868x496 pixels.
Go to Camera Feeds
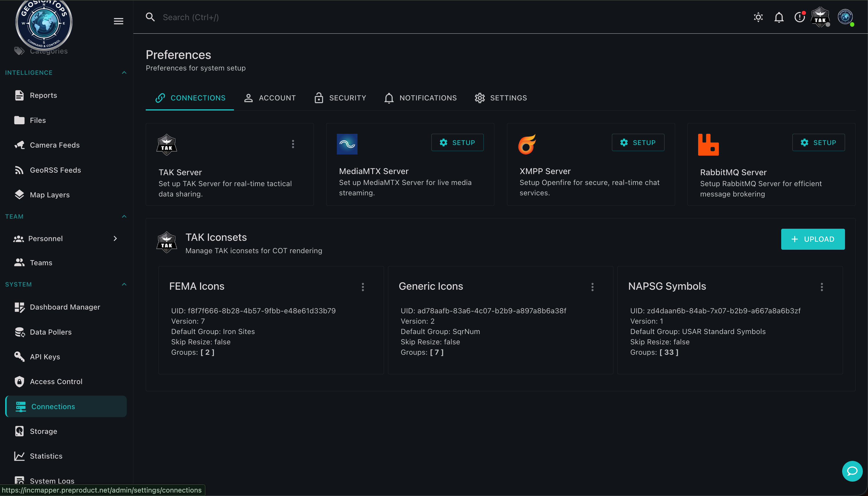click(66, 145)
